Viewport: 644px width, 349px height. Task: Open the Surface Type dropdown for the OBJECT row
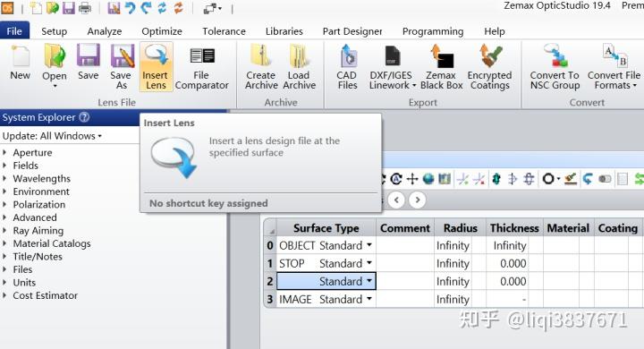coord(369,245)
